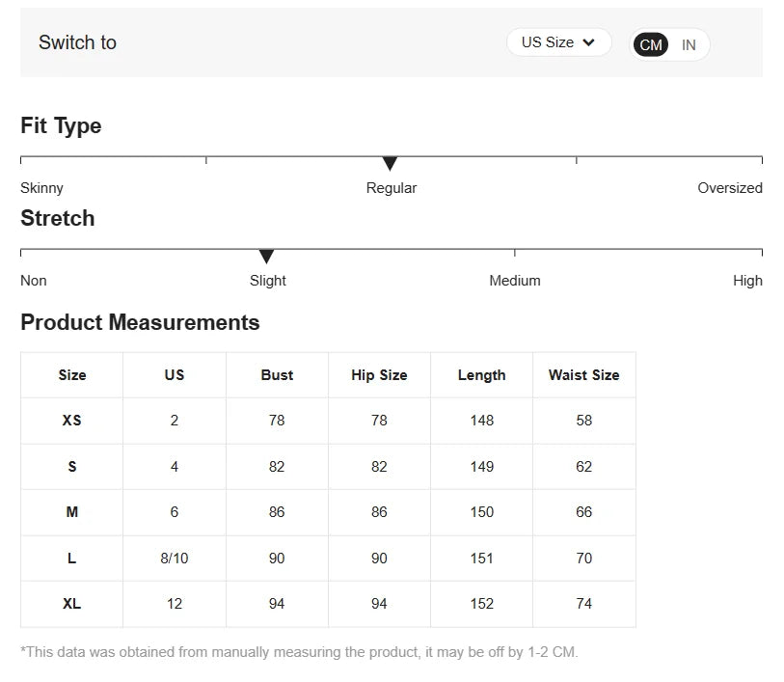Switch measurement units to CM

point(651,45)
